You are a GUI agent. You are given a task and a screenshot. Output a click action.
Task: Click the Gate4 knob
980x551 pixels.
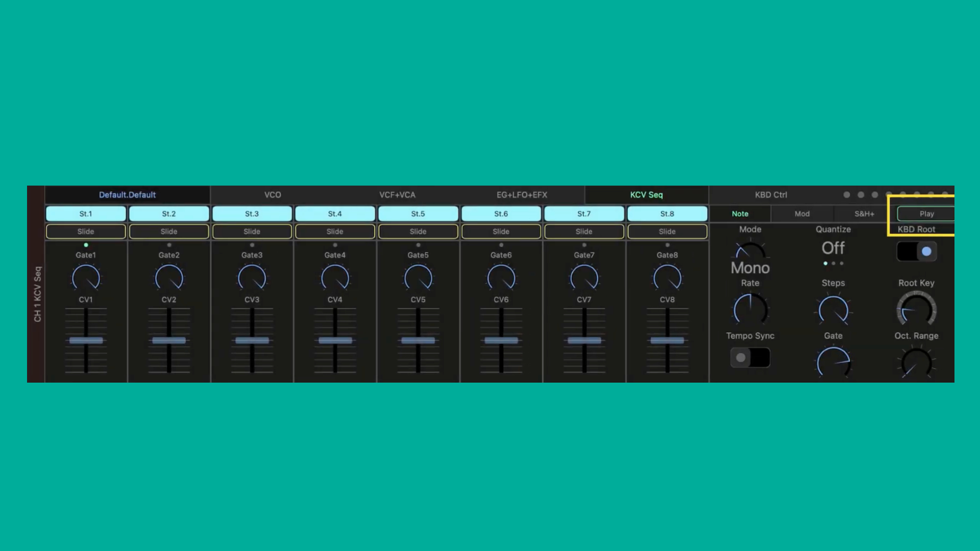point(335,278)
